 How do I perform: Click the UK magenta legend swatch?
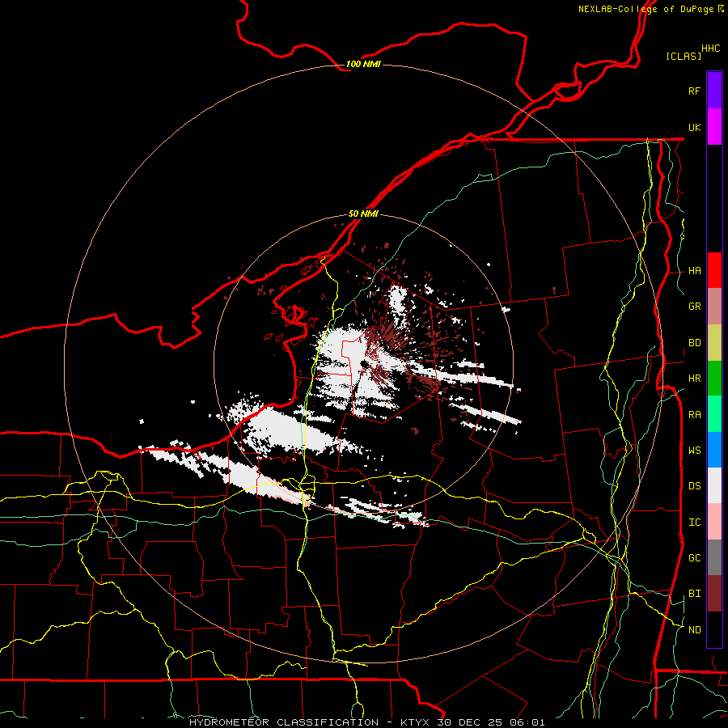[714, 127]
